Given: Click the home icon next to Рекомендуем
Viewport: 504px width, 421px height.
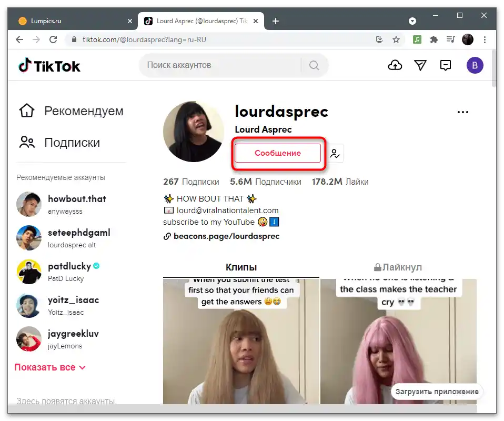Looking at the screenshot, I should 27,111.
